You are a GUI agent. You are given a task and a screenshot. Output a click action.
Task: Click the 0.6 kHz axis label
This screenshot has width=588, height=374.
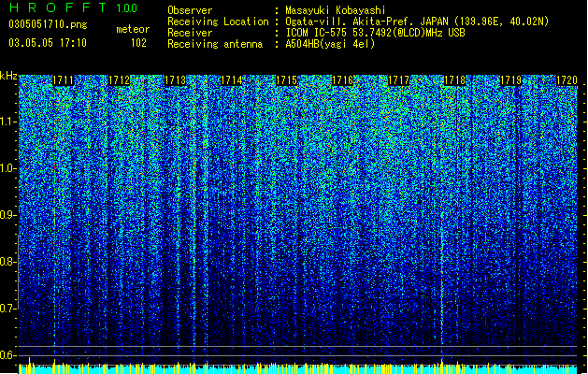pos(8,355)
